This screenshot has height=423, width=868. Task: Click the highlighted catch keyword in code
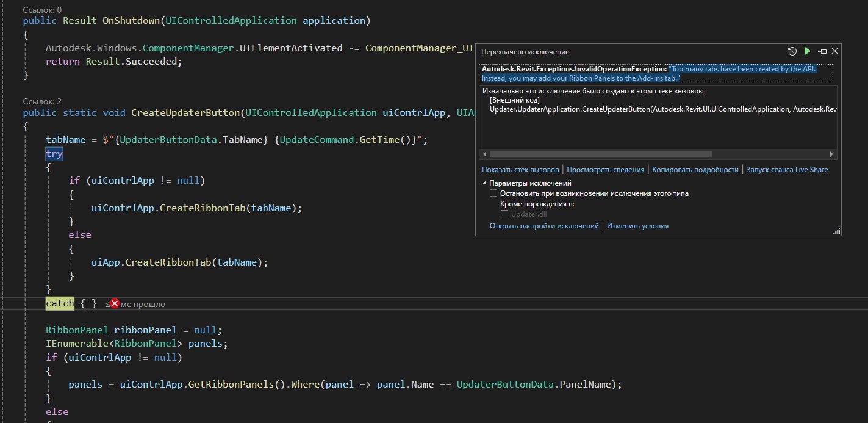(59, 303)
